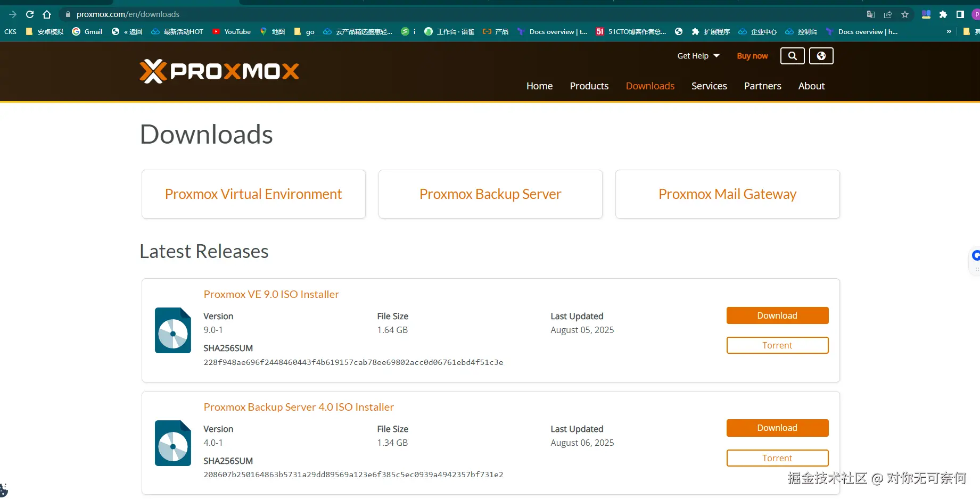The height and width of the screenshot is (499, 980).
Task: Click the "4.0-1" version value
Action: coord(213,443)
